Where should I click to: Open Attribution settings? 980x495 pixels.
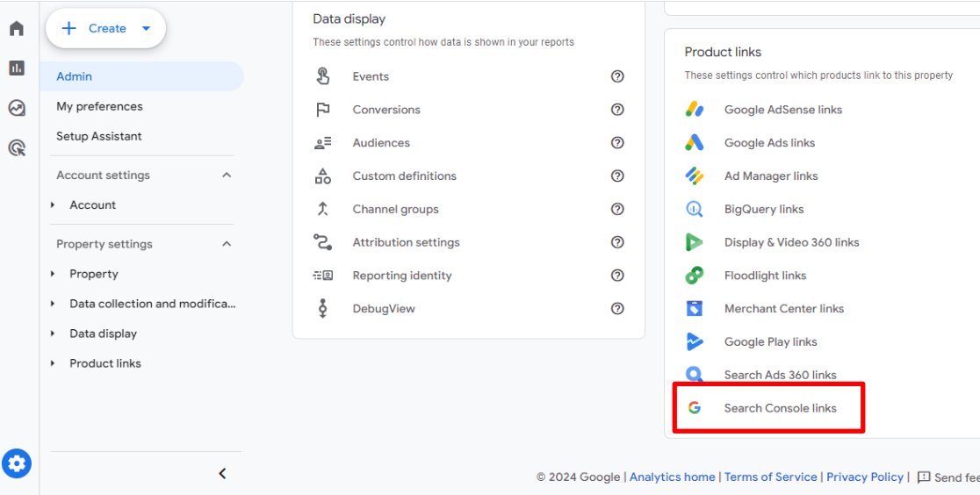(x=407, y=242)
